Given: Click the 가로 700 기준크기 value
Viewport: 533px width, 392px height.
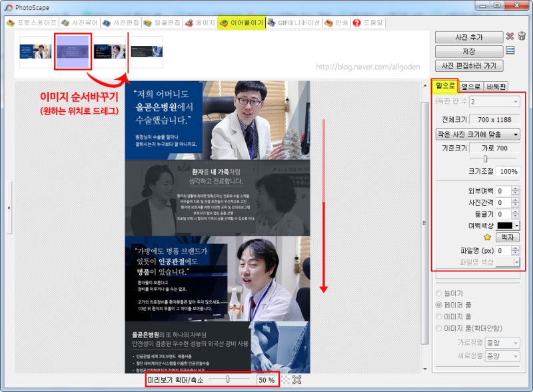Looking at the screenshot, I should tap(494, 148).
